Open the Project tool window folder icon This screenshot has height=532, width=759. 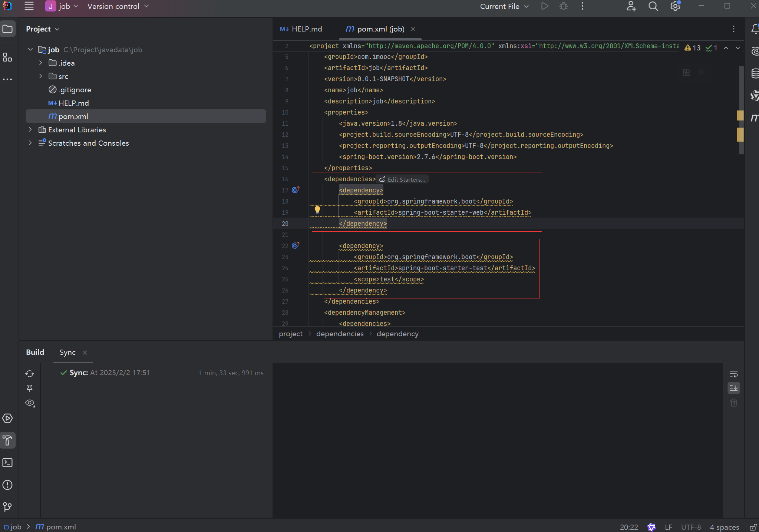click(x=7, y=29)
